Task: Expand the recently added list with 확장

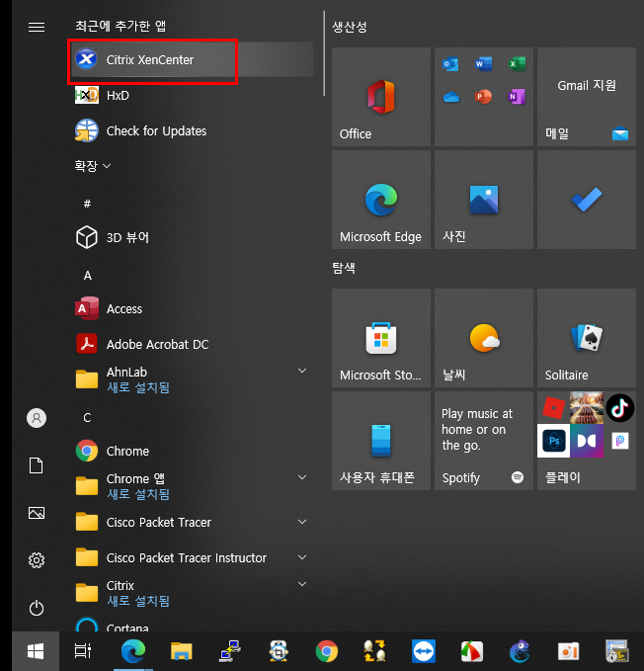Action: coord(93,166)
